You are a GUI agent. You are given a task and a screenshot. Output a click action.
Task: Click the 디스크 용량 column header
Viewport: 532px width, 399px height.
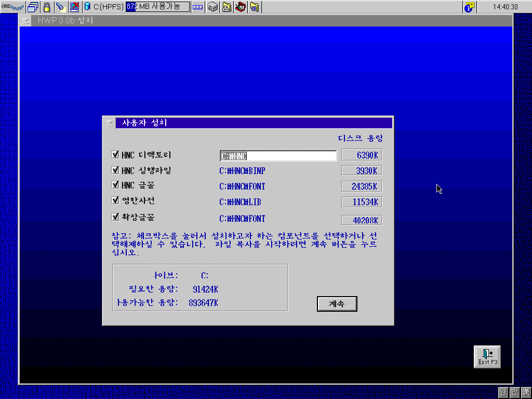tap(360, 138)
